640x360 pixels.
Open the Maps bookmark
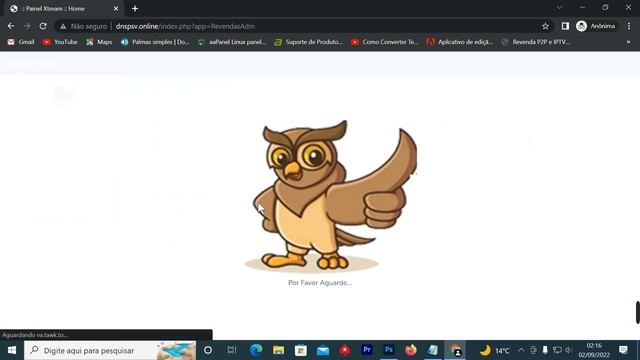pyautogui.click(x=99, y=42)
